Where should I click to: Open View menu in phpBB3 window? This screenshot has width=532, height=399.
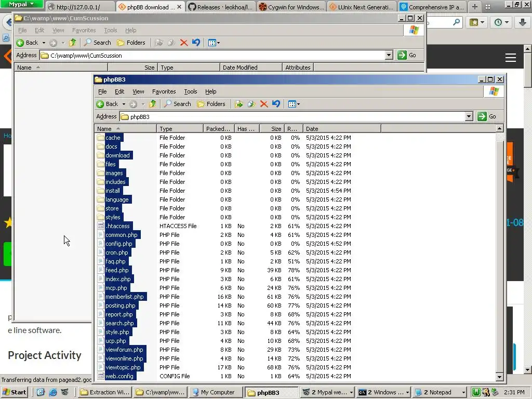click(138, 91)
